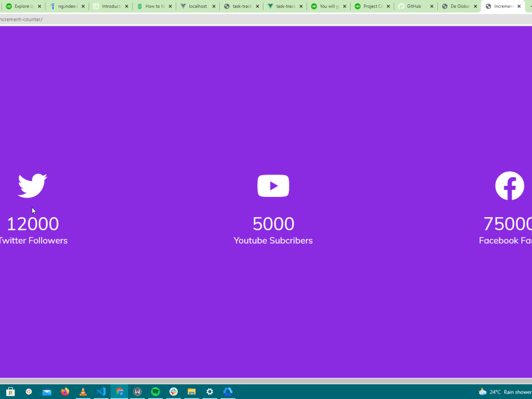Switch to the task-track tab with the Vue logo
This screenshot has width=532, height=399.
point(284,6)
